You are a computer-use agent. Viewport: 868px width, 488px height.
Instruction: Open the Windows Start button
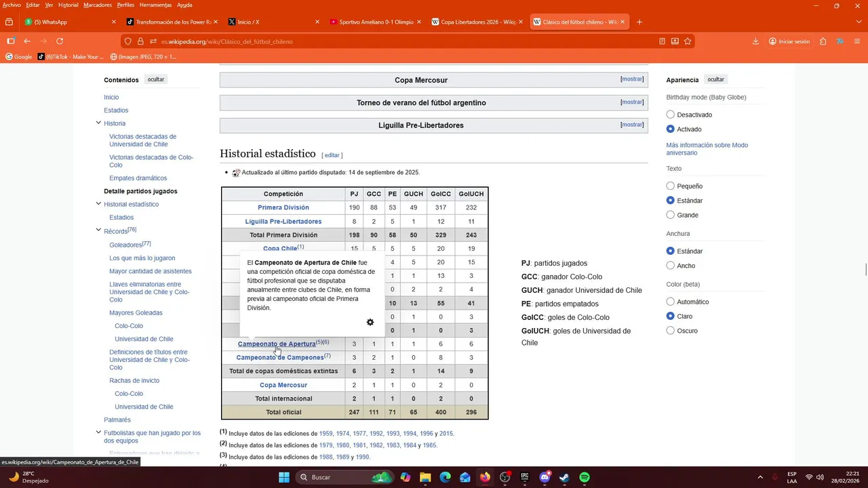(x=284, y=477)
